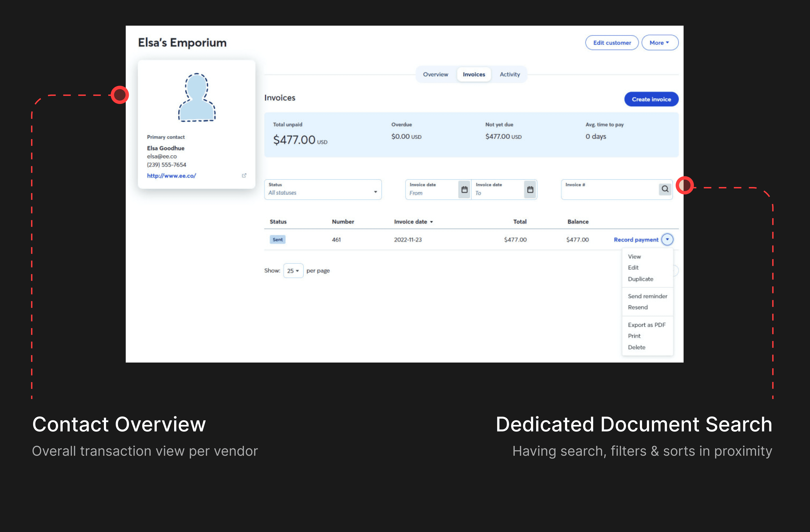
Task: Select Send reminder in the menu
Action: click(x=647, y=296)
